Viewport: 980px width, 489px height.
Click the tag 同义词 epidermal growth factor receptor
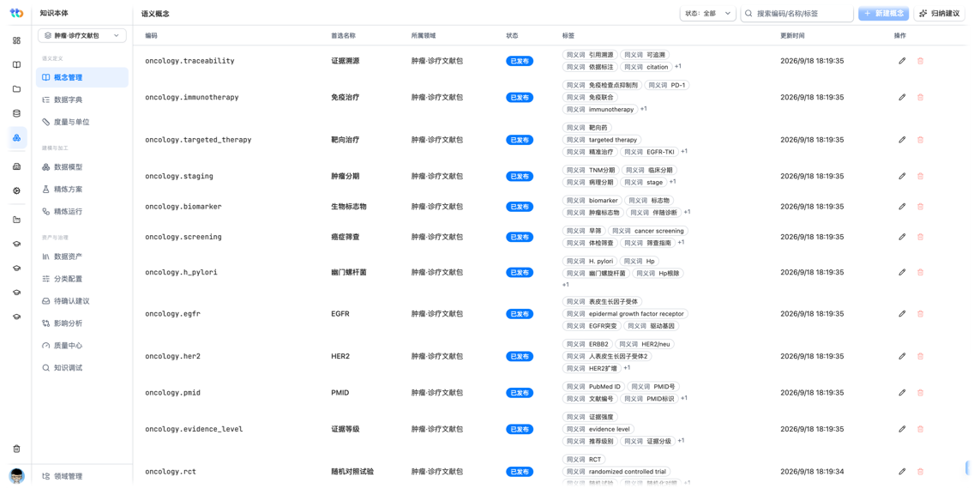(625, 313)
